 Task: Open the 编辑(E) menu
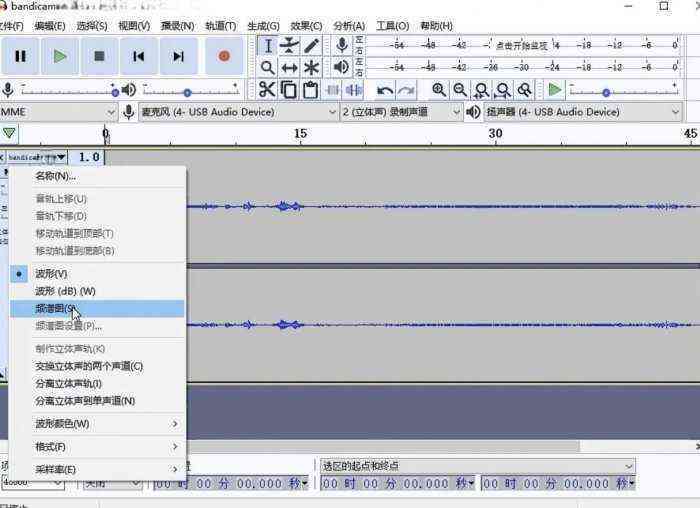coord(50,26)
